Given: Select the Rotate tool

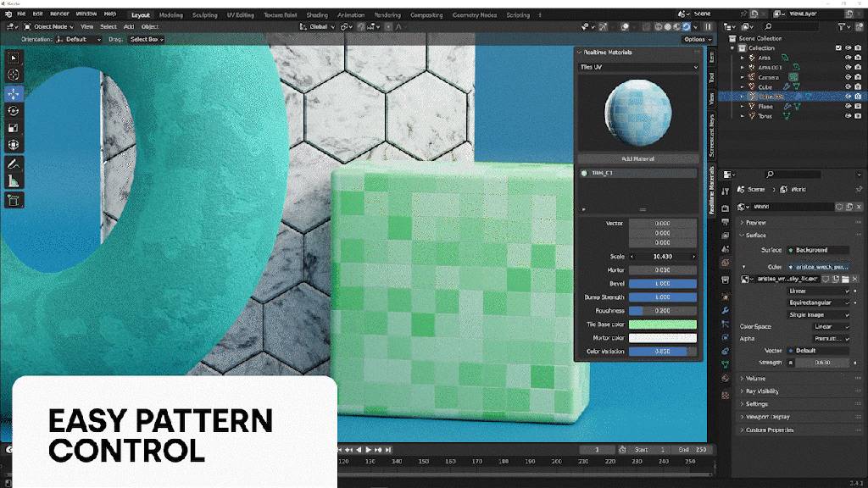Looking at the screenshot, I should 14,110.
